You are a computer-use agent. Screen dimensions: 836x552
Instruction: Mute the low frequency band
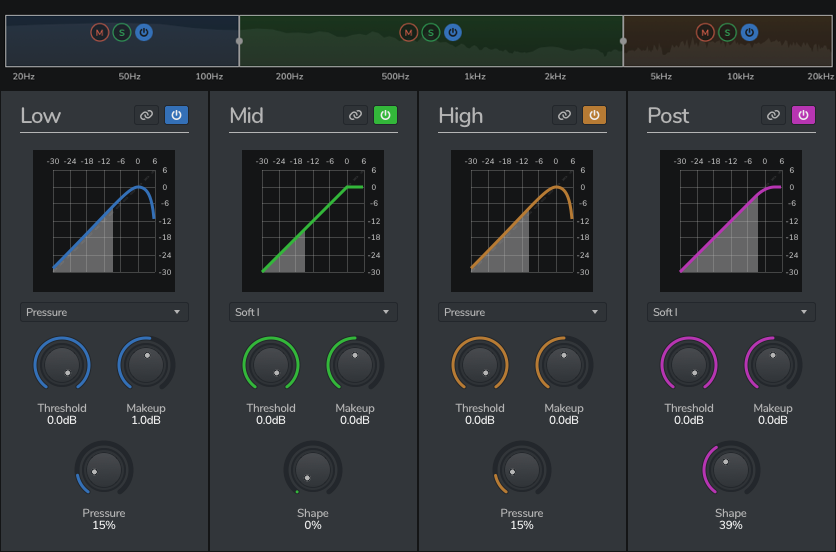click(99, 33)
